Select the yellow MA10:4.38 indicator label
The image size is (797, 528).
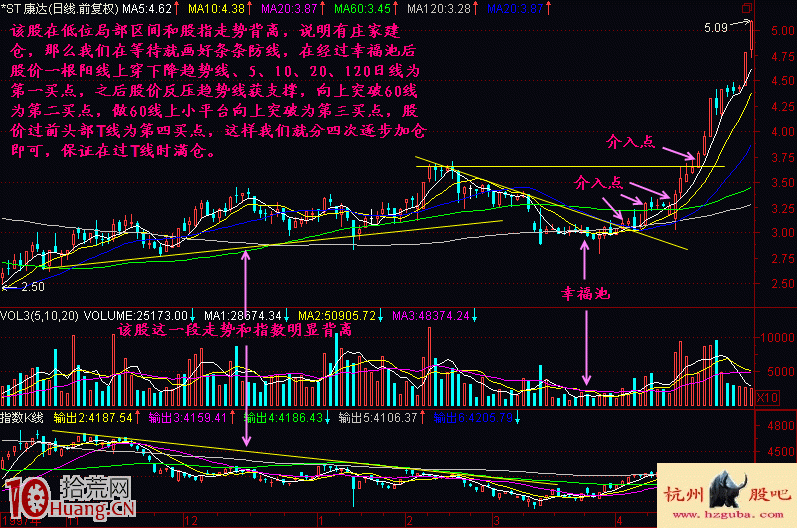[x=216, y=9]
